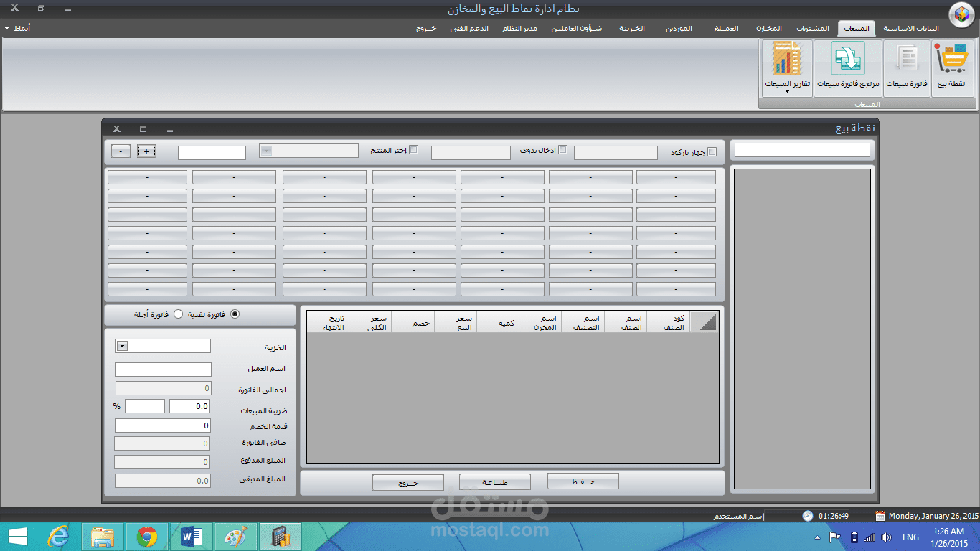Click the طباعة print button
The width and height of the screenshot is (980, 551).
coord(495,482)
